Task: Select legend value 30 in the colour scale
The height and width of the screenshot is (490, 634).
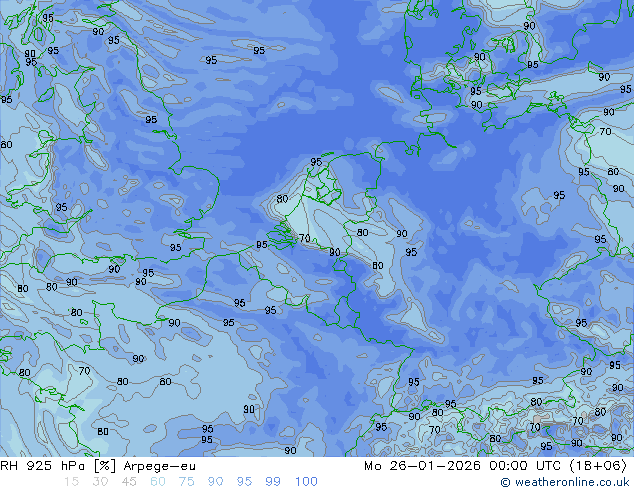Action: pos(100,482)
